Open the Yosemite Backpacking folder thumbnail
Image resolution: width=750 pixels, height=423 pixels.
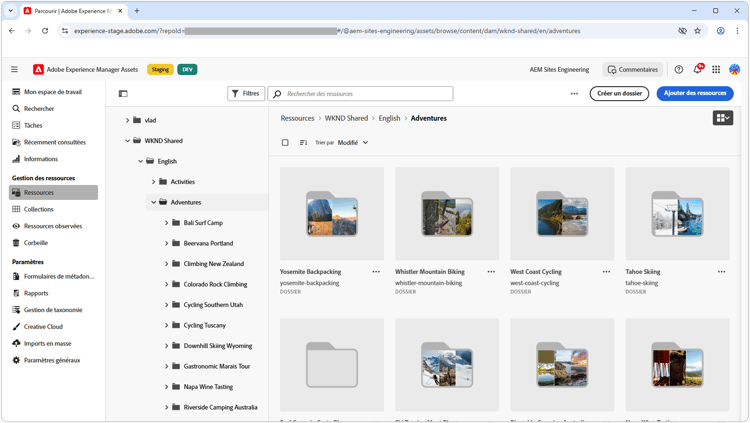(x=332, y=213)
